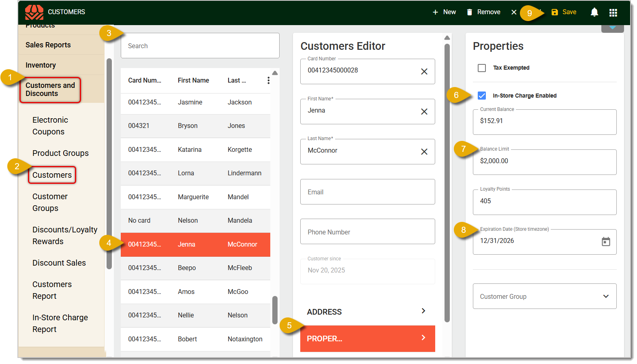Go to Product Groups
Screen dimensions: 637x364
(x=60, y=153)
